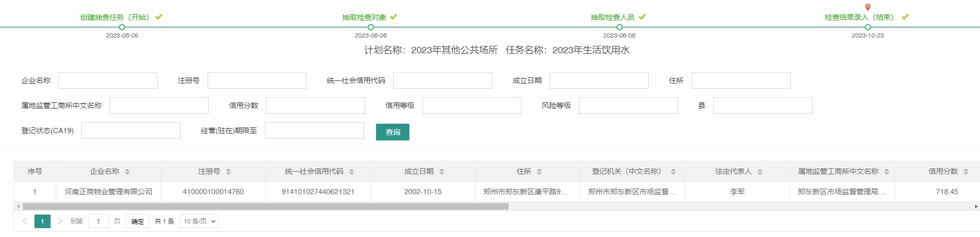This screenshot has height=237, width=980.
Task: Sort by 注册号 column sort icon
Action: coord(228,172)
